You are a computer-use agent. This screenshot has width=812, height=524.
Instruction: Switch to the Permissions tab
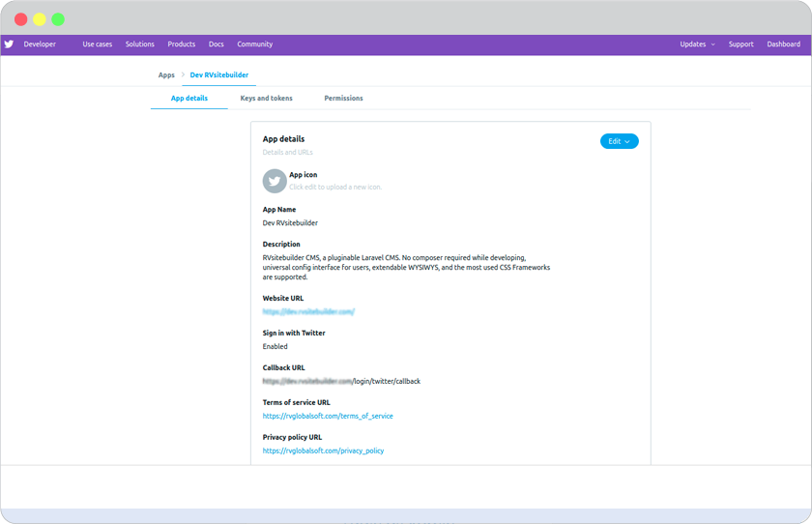click(343, 98)
